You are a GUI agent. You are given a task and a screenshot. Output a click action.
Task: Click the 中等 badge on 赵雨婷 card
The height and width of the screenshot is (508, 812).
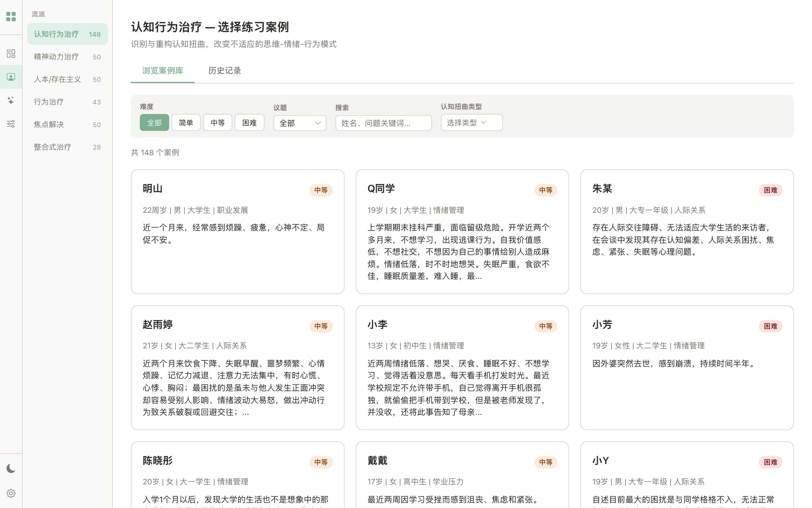(321, 326)
